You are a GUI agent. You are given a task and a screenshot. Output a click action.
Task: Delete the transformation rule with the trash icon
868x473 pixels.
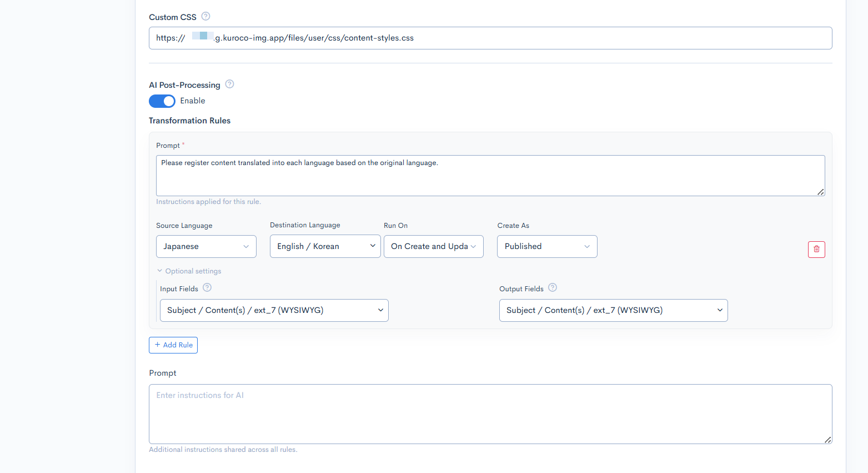pyautogui.click(x=816, y=249)
